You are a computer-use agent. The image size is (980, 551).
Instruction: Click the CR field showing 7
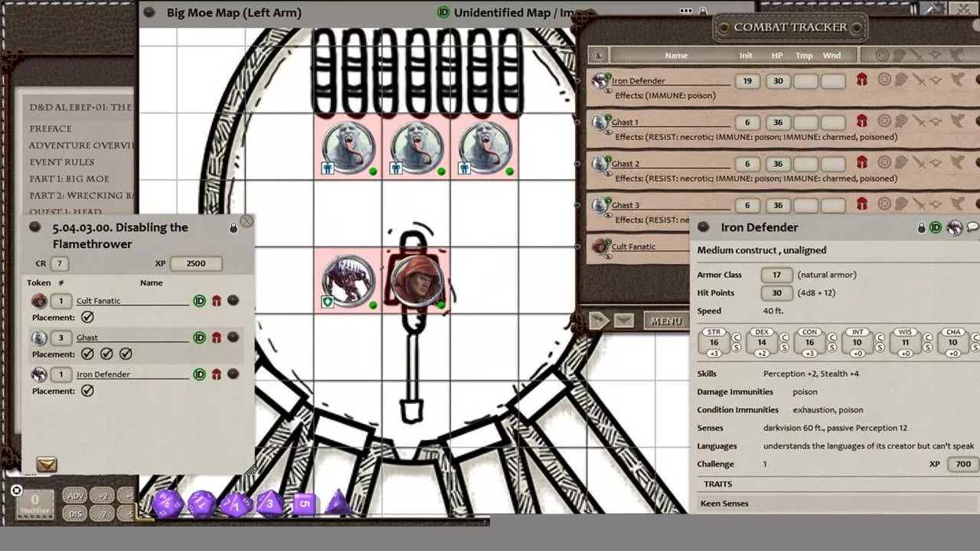59,263
